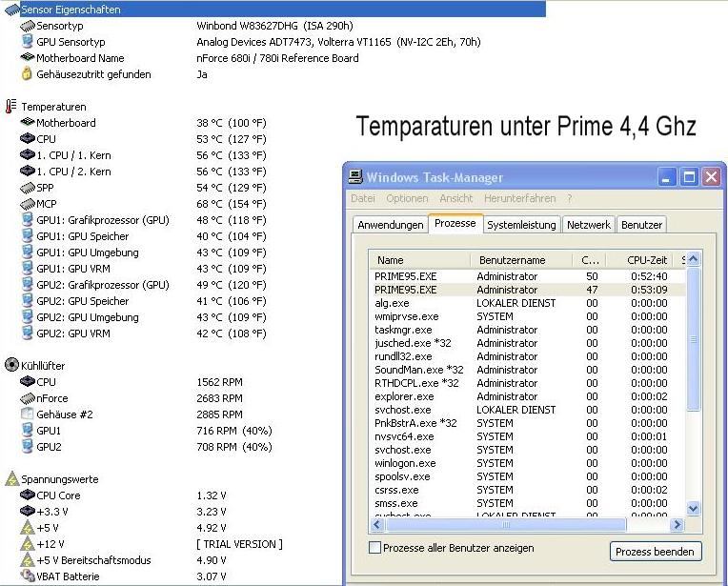Image resolution: width=728 pixels, height=586 pixels.
Task: Sort processes by Name column header
Action: 419,260
